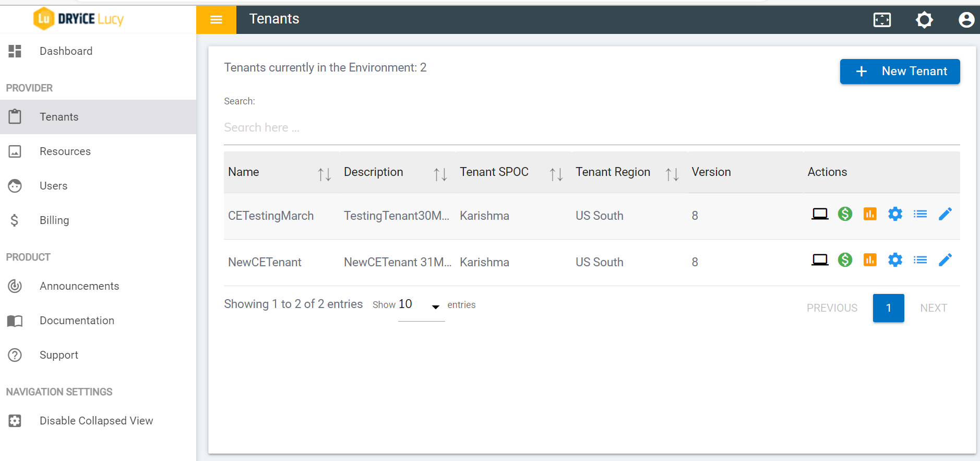980x461 pixels.
Task: Sort table by Name column arrows
Action: pyautogui.click(x=324, y=174)
